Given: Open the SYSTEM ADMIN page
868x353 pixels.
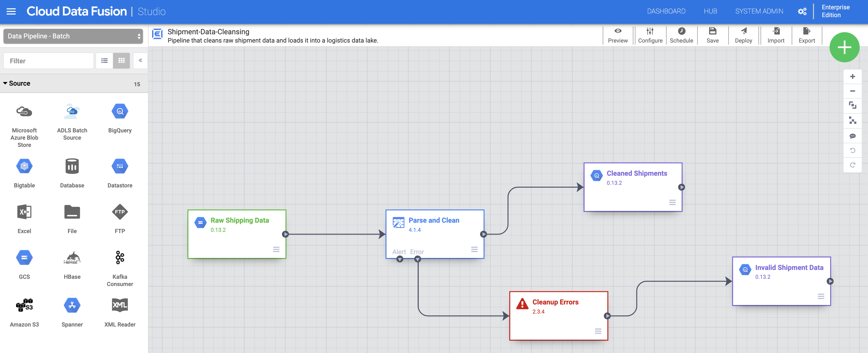Looking at the screenshot, I should point(759,11).
